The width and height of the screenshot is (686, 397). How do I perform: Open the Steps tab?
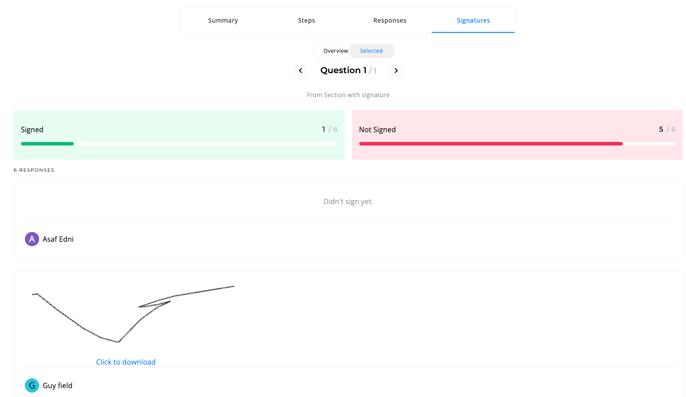[306, 21]
